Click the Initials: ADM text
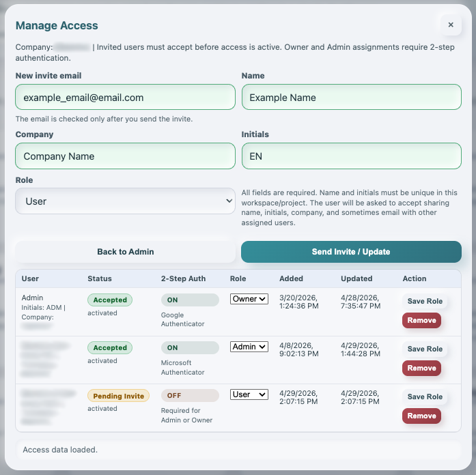476x475 pixels. tap(42, 308)
